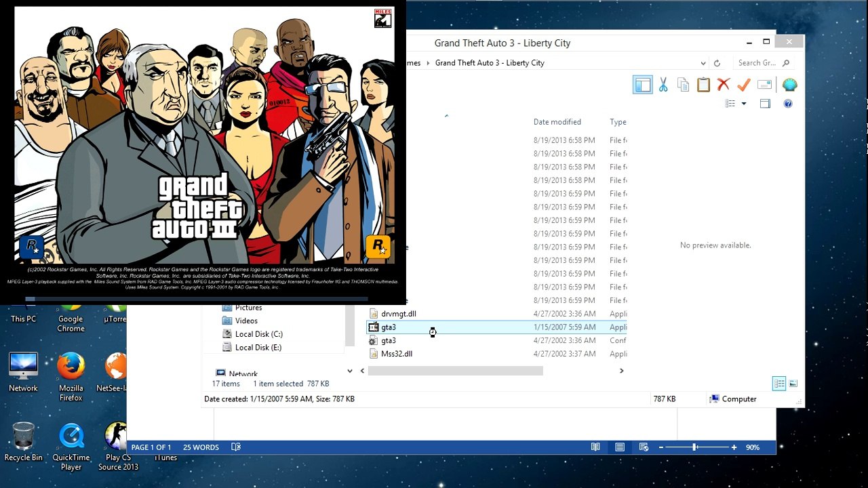Click PAGE 1 OF 1 in Word status bar
The height and width of the screenshot is (488, 868).
tap(151, 447)
